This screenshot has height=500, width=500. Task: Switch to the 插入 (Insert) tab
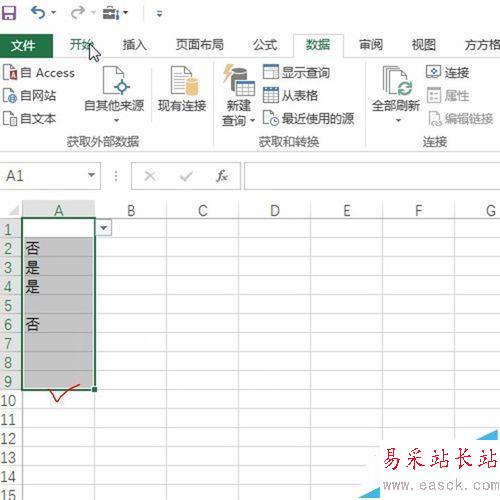pyautogui.click(x=135, y=45)
